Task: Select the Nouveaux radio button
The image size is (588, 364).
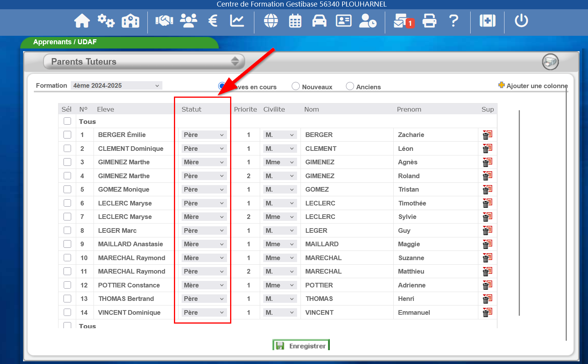Action: click(x=296, y=86)
